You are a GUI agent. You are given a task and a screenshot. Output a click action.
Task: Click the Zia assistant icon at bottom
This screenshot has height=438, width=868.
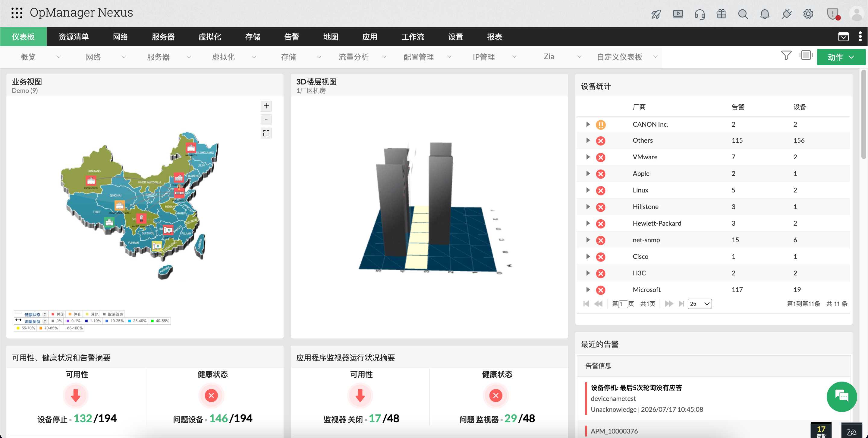click(851, 431)
